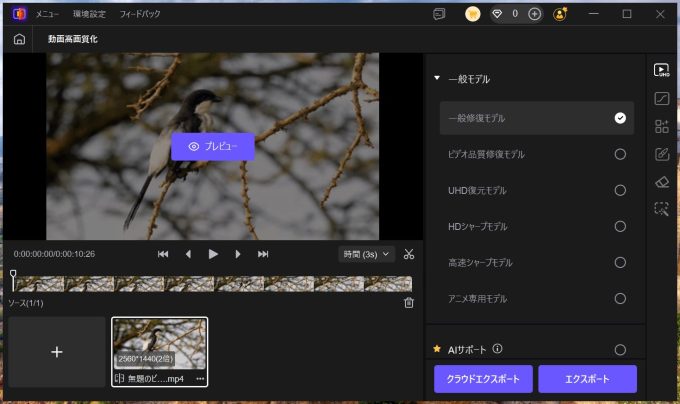Screen dimensions: 680x404
Task: Delete source with trash icon
Action: click(x=408, y=303)
